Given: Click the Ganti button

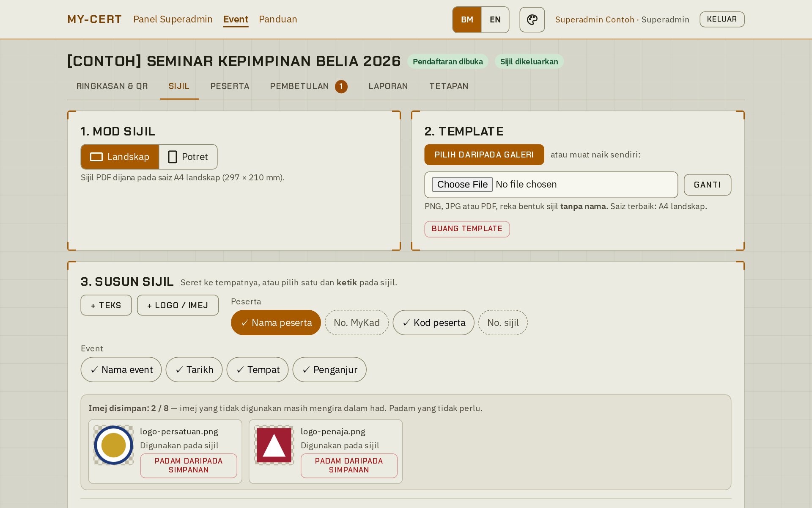Looking at the screenshot, I should (x=708, y=185).
